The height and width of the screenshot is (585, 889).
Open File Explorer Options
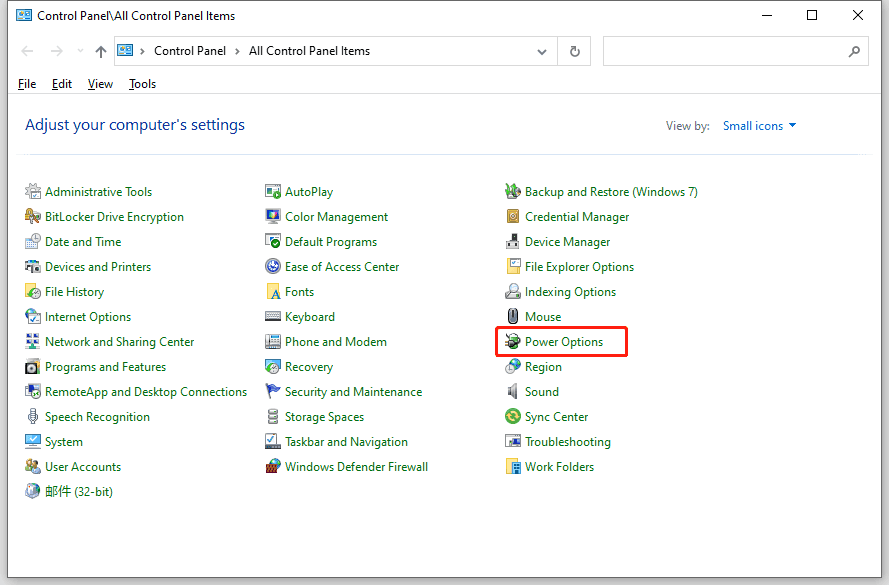[x=579, y=266]
